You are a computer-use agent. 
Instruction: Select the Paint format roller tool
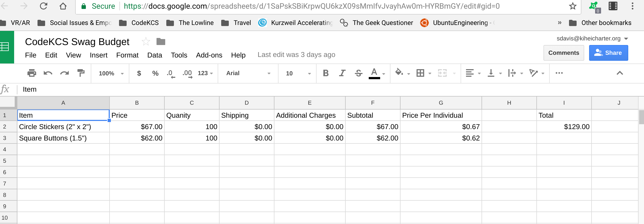(x=81, y=73)
